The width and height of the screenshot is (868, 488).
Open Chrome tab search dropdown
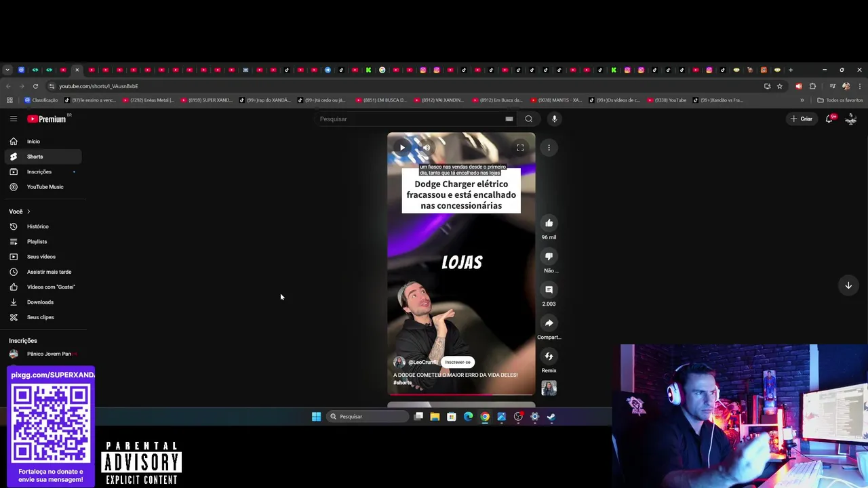7,70
